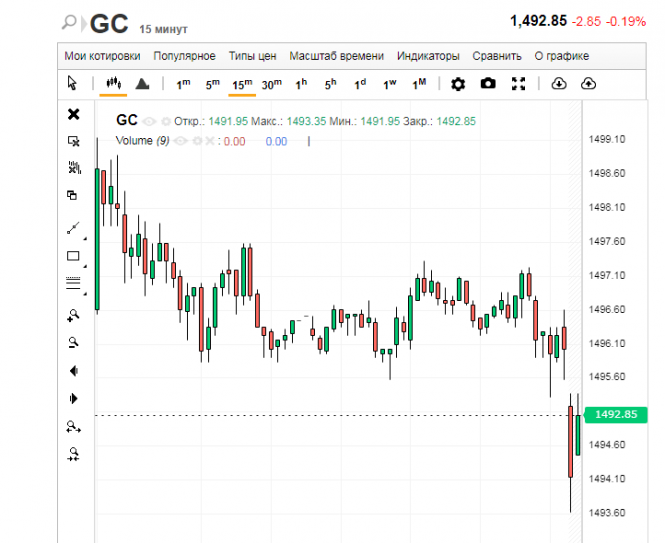Open the Мои котировки menu
Screen dimensions: 665x543
[102, 56]
